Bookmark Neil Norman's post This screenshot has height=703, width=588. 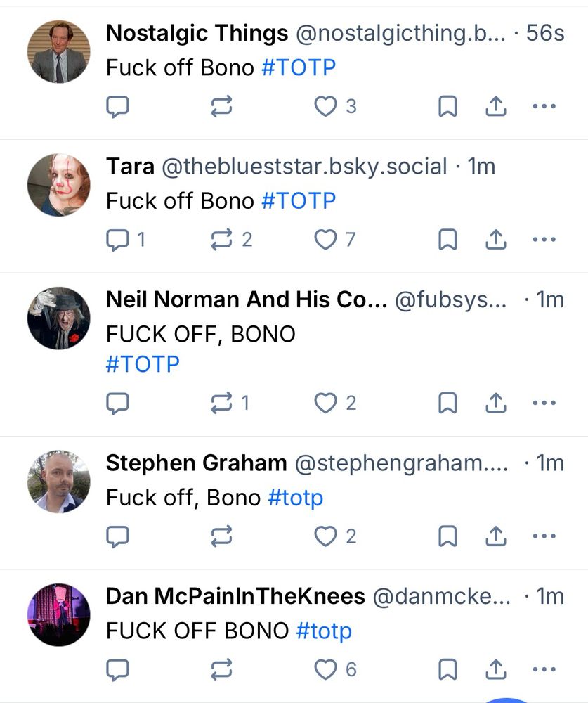tap(447, 404)
